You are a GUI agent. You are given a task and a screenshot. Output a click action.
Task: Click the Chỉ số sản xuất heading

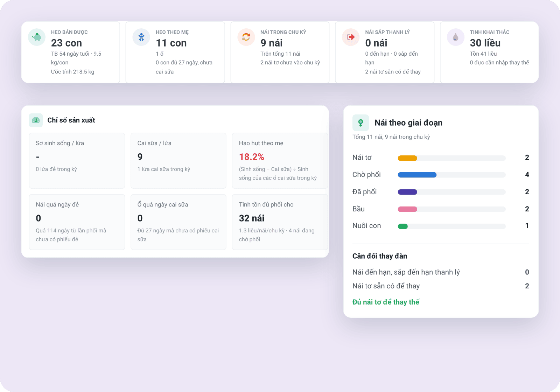(x=71, y=120)
